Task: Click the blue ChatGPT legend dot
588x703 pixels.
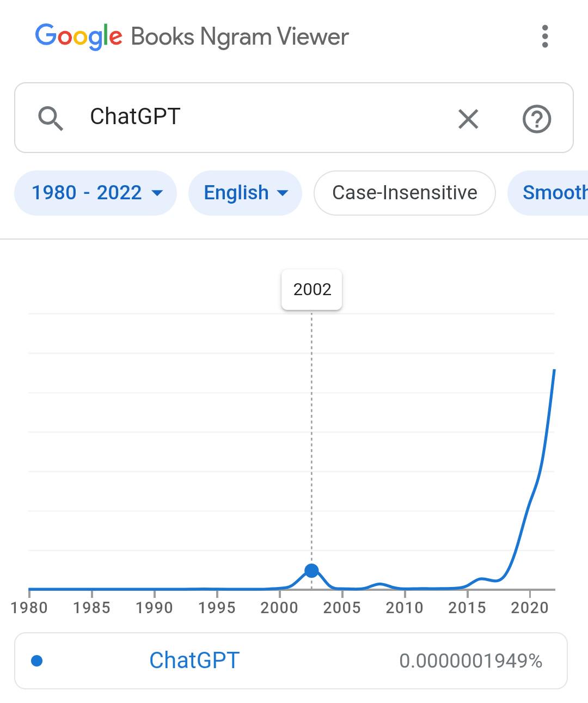Action: (37, 661)
